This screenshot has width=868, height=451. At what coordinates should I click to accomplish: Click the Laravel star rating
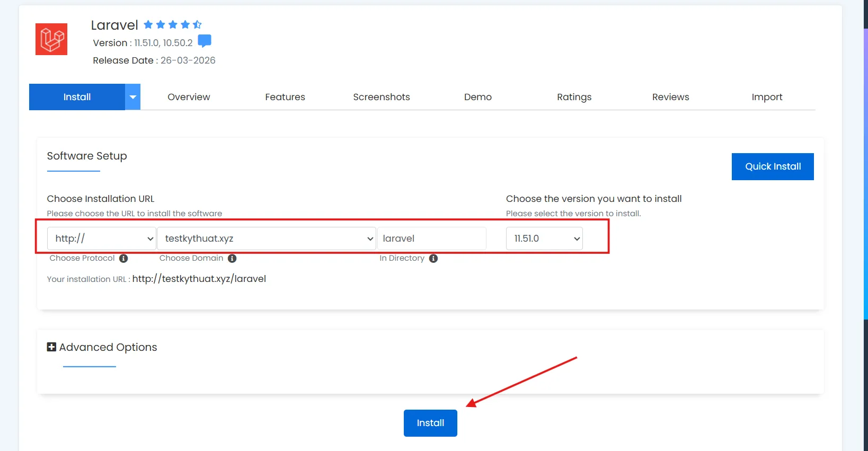[x=173, y=24]
